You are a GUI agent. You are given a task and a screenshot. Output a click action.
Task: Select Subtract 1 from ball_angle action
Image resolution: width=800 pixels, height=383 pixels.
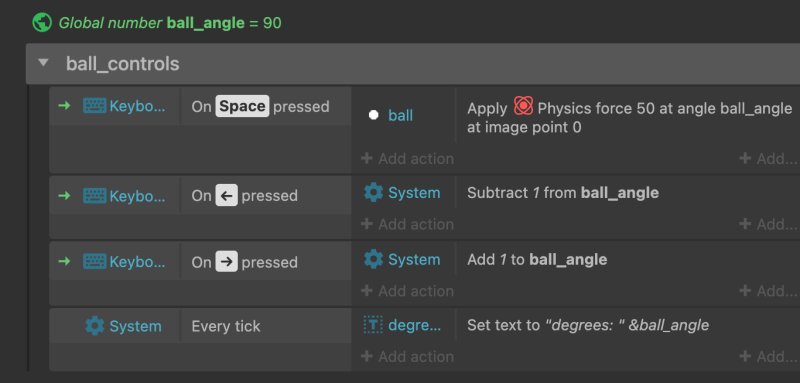coord(563,193)
